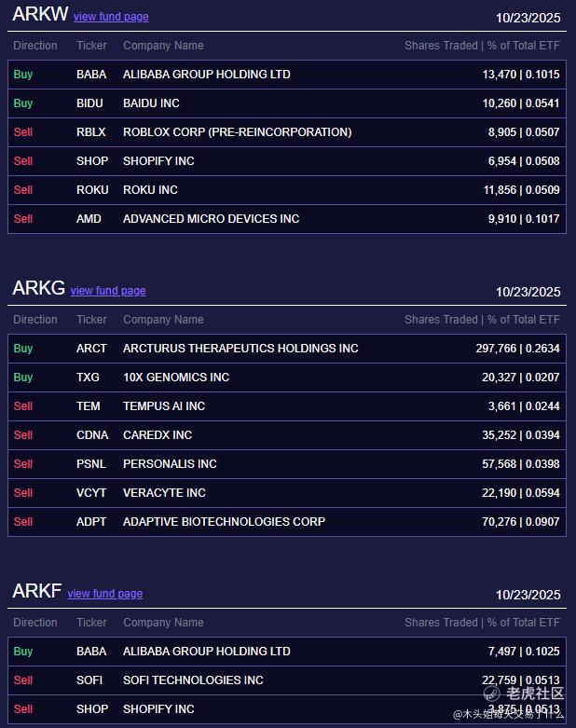Follow the ARKF view fund page link

[x=105, y=594]
